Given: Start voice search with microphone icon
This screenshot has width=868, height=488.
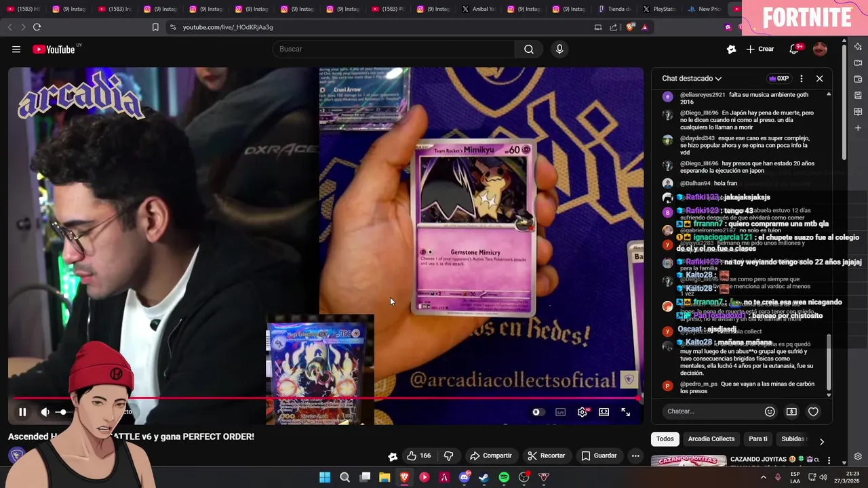Looking at the screenshot, I should (559, 49).
